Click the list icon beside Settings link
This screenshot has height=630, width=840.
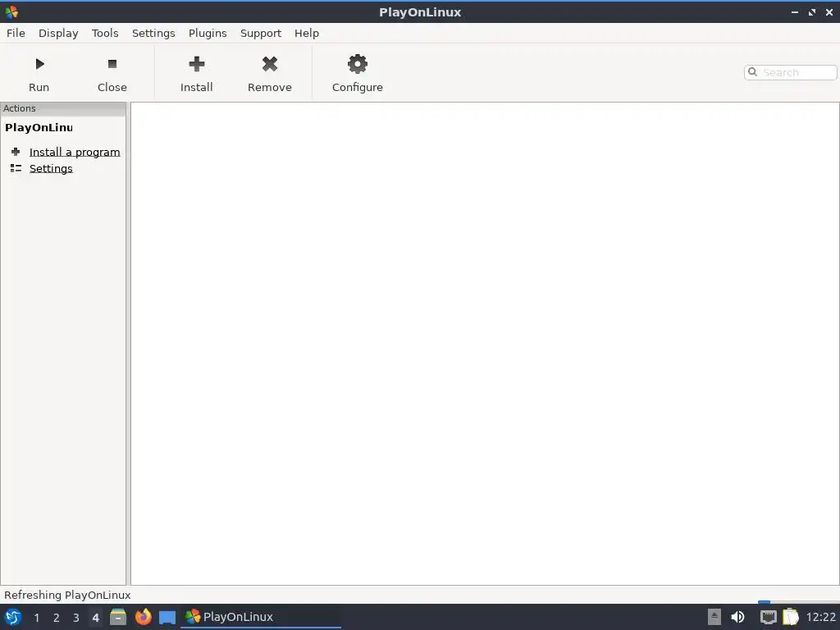coord(16,168)
